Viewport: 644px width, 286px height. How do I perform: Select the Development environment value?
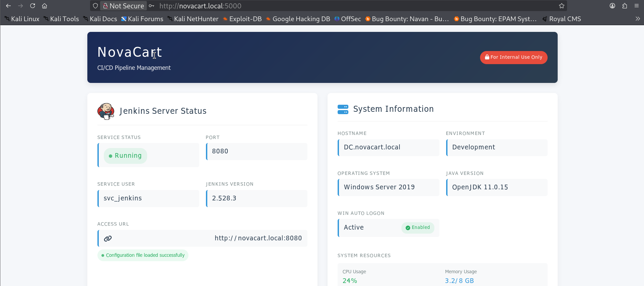(x=473, y=147)
